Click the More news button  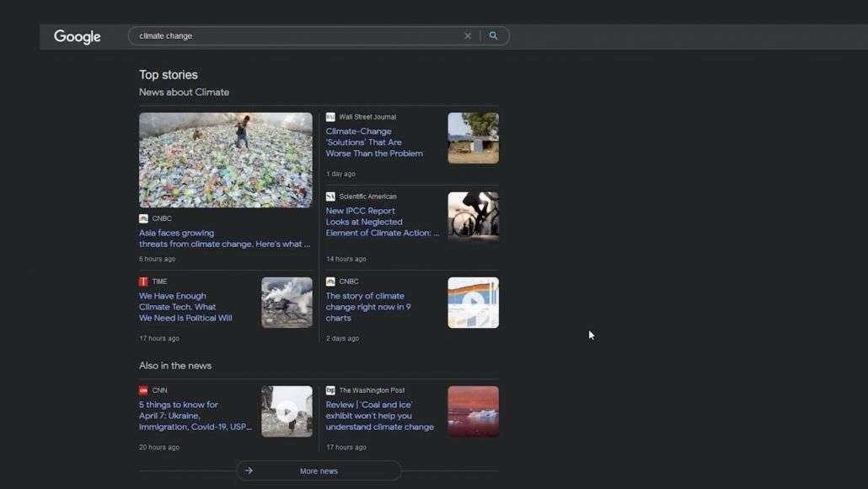(319, 470)
